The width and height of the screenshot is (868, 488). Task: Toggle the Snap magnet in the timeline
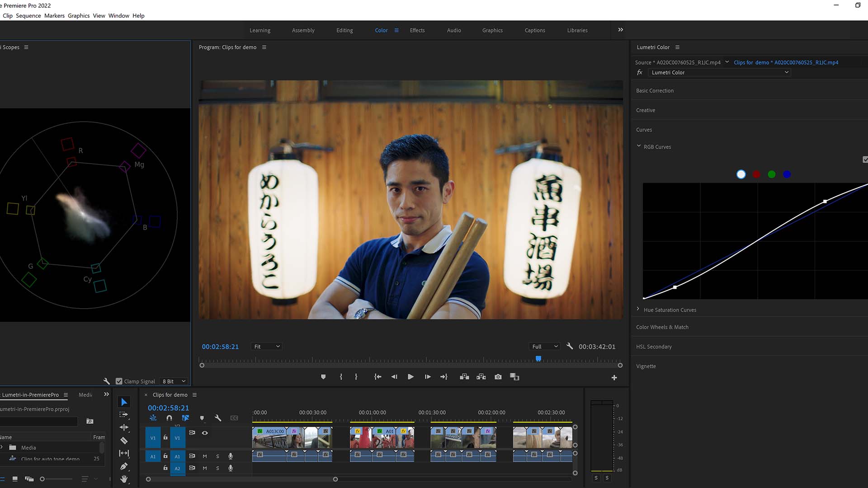[170, 418]
